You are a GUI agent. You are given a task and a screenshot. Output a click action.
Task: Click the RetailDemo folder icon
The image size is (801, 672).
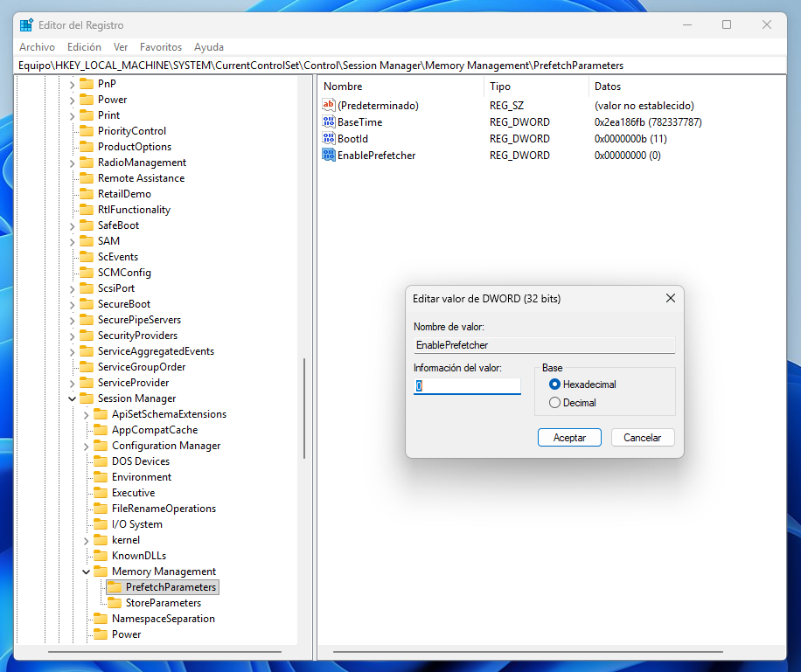pyautogui.click(x=87, y=193)
